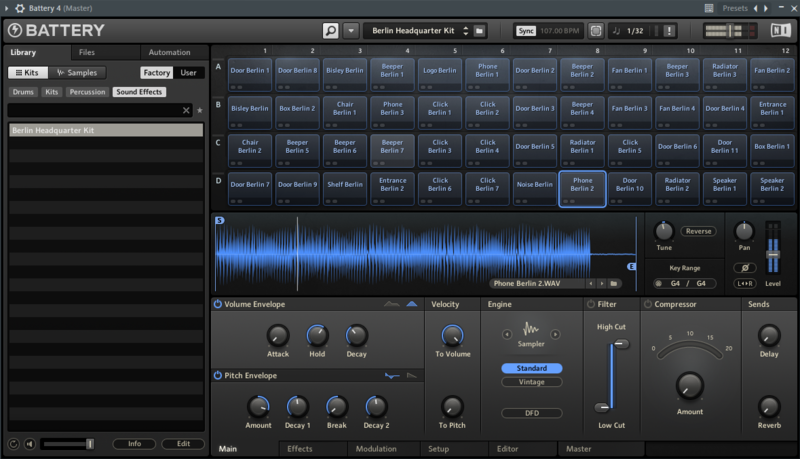Select the Noise Berlin cell
This screenshot has height=459, width=800.
click(534, 189)
